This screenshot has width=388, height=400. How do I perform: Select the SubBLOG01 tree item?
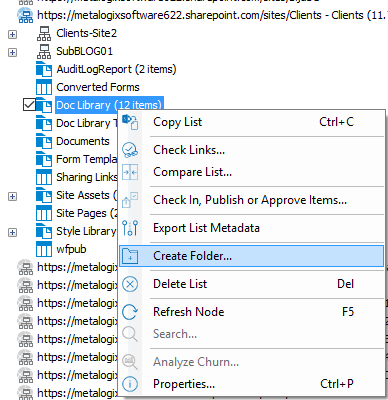click(x=85, y=51)
